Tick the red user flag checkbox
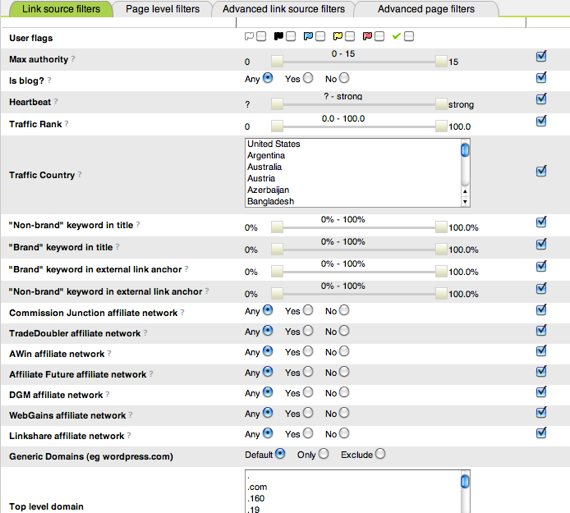 point(380,36)
